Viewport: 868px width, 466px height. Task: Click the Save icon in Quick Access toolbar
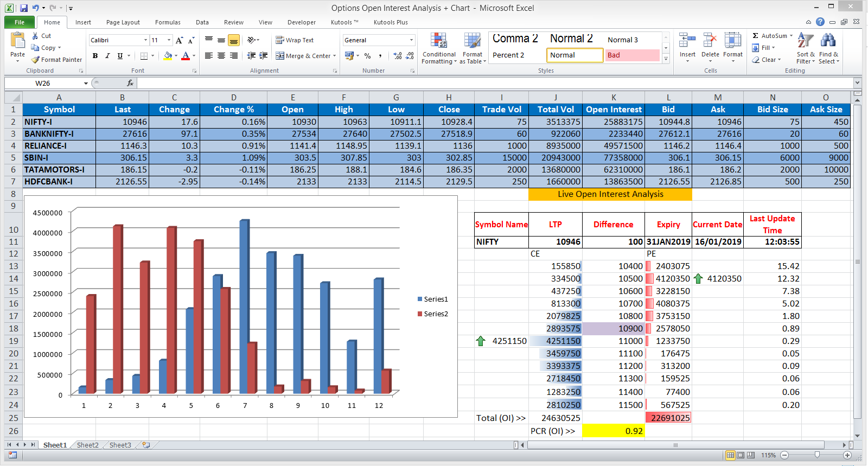(x=24, y=8)
